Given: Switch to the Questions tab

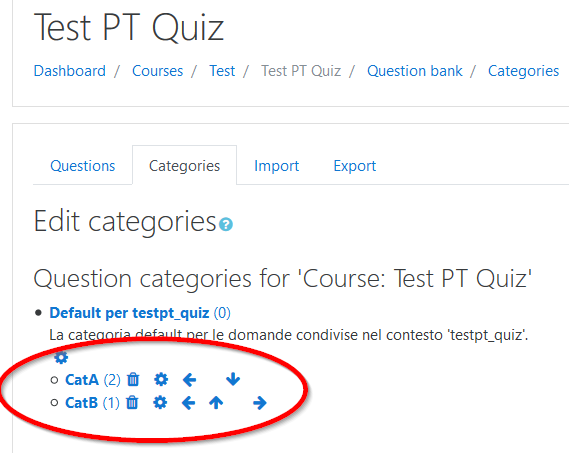Looking at the screenshot, I should pos(83,166).
